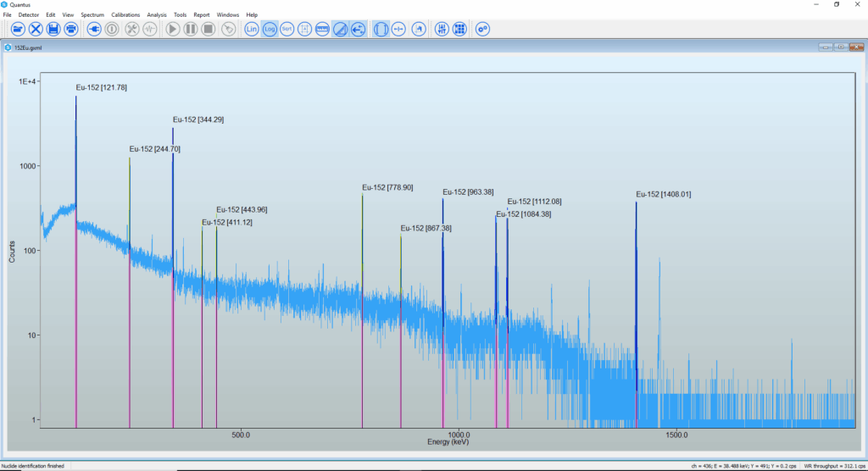Image resolution: width=868 pixels, height=471 pixels.
Task: Open the View menu
Action: point(68,15)
